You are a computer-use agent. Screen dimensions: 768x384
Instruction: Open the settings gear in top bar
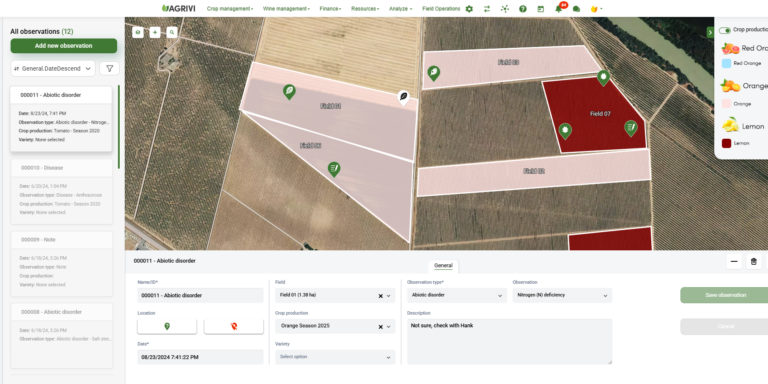coord(469,9)
